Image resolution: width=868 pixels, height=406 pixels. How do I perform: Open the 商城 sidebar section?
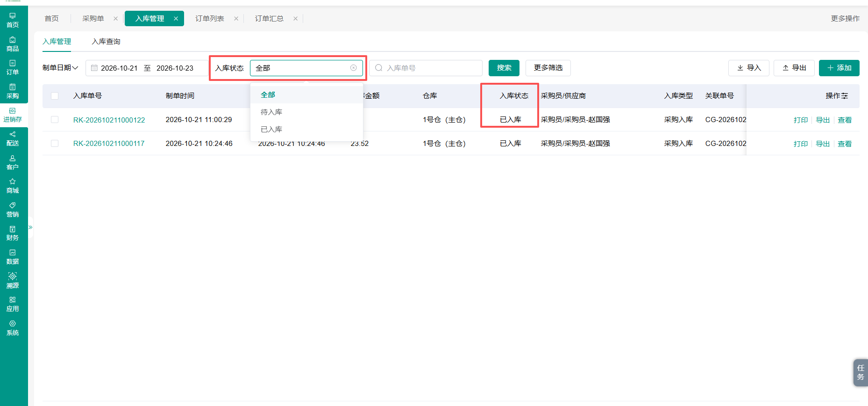tap(13, 186)
